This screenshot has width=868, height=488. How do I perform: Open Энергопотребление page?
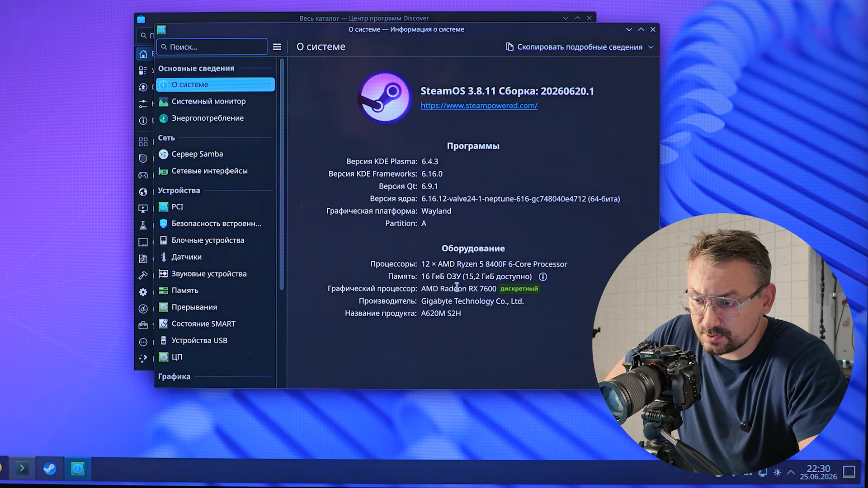(x=215, y=118)
